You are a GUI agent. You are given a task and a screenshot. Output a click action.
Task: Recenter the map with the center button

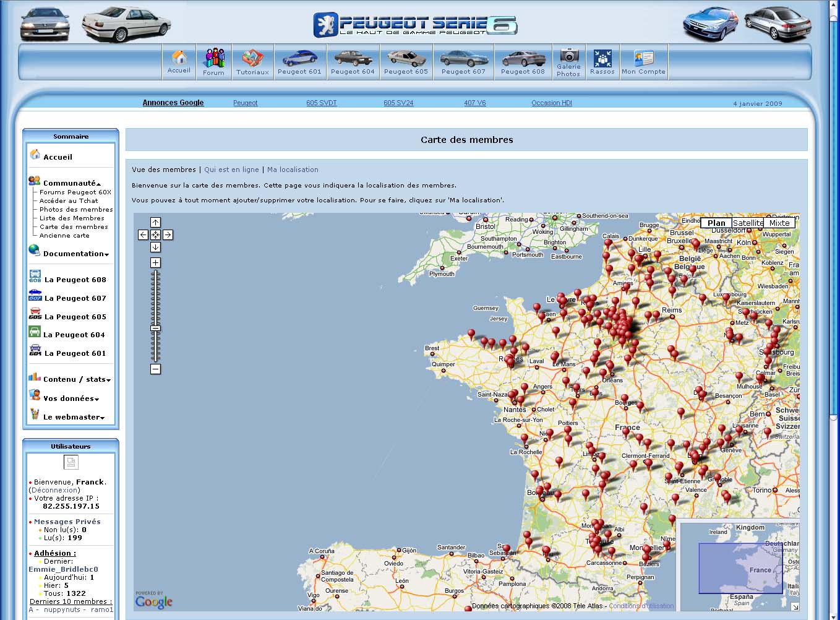coord(155,235)
